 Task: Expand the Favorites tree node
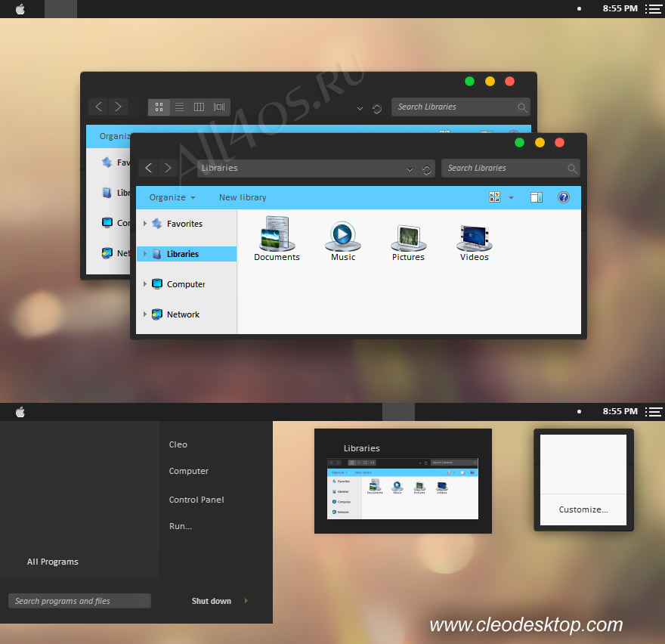click(144, 223)
